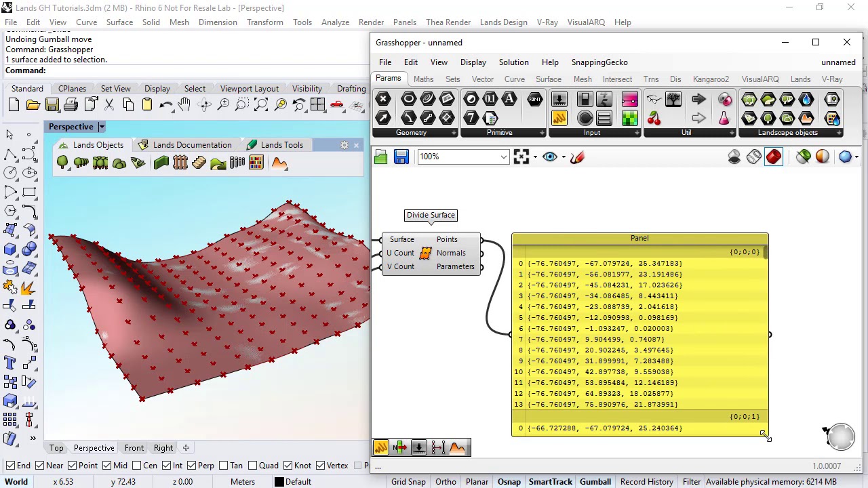
Task: Switch to the Maths tab in Grasshopper
Action: pos(423,79)
